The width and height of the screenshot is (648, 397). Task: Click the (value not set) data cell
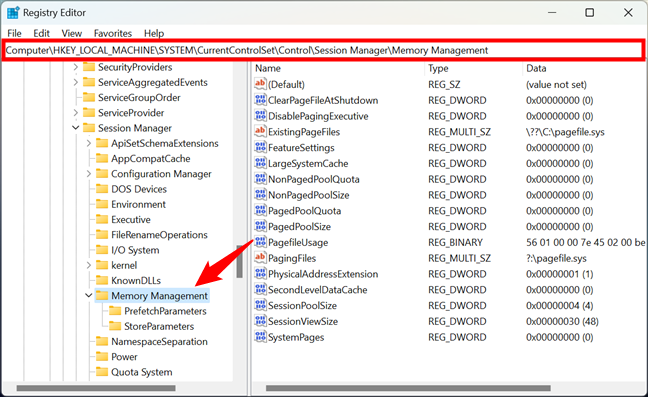point(556,85)
